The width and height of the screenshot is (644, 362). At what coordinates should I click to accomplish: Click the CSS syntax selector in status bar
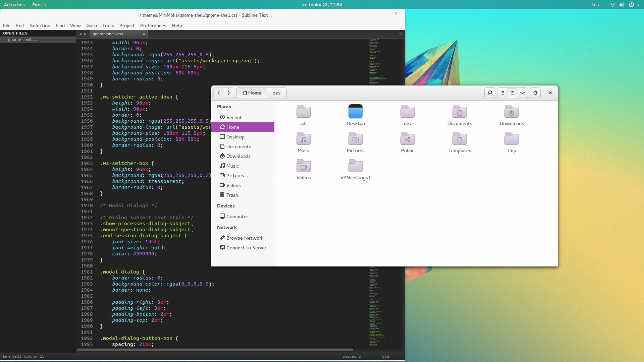[385, 356]
